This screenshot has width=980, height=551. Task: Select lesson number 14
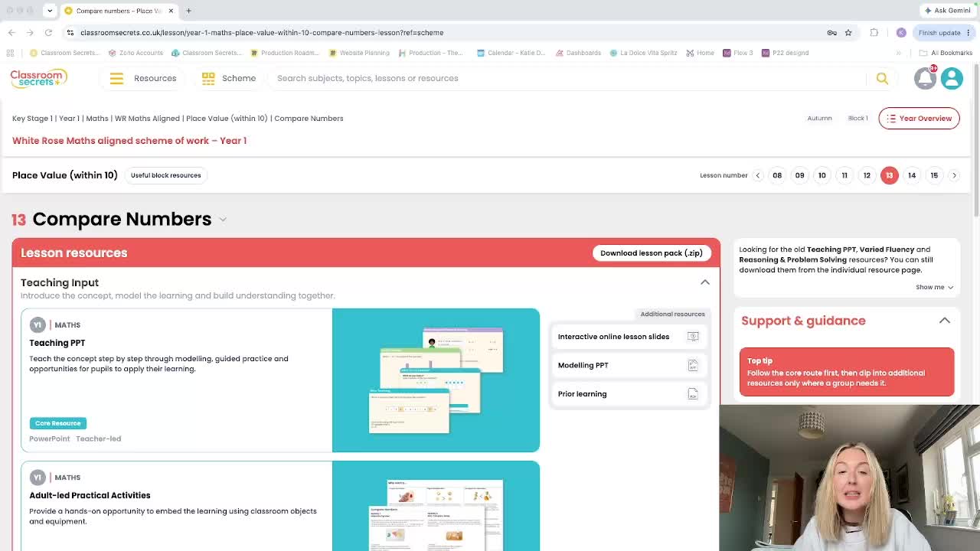point(912,175)
